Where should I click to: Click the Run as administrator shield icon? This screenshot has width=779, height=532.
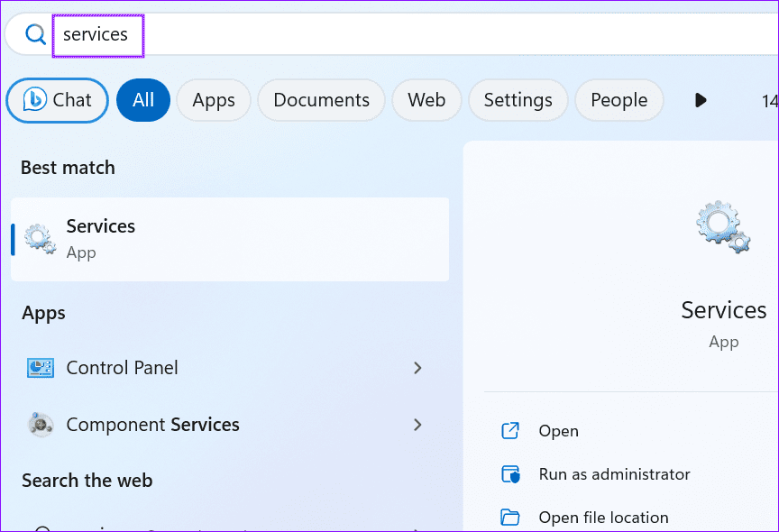coord(510,473)
